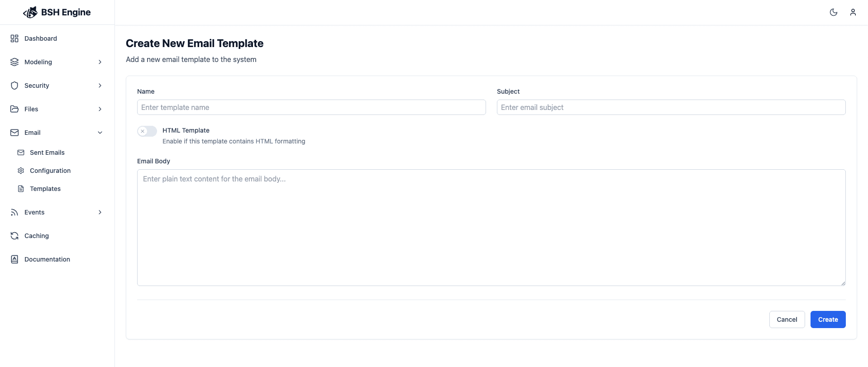Screen dimensions: 868x367
Task: Click the Configuration gear icon
Action: coord(21,171)
